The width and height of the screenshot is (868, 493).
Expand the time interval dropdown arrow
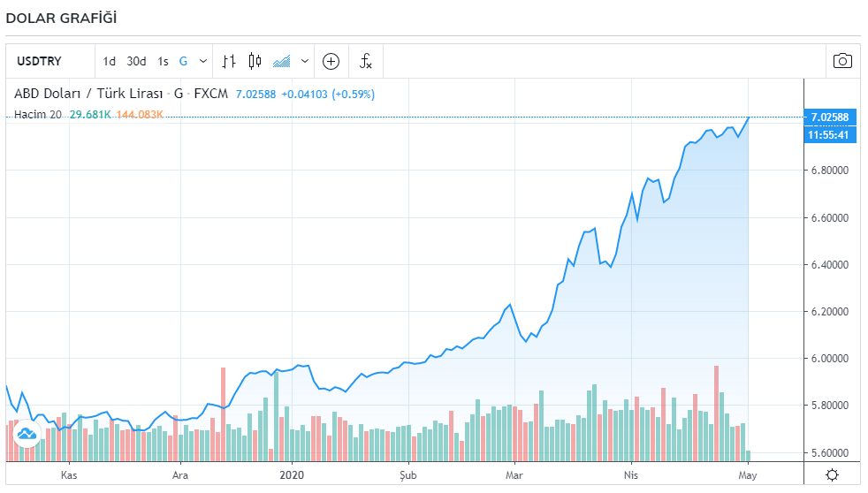pos(203,61)
